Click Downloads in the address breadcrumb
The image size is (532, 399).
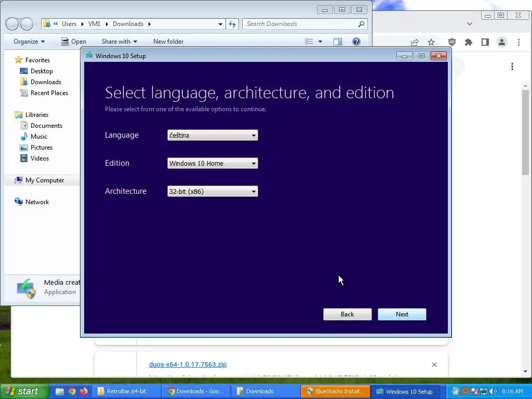pyautogui.click(x=128, y=24)
